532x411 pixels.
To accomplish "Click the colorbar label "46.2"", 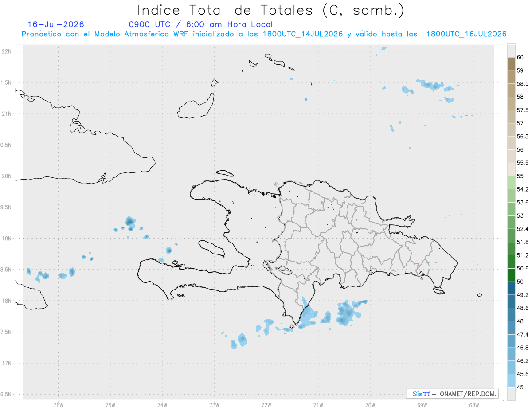I will [523, 361].
